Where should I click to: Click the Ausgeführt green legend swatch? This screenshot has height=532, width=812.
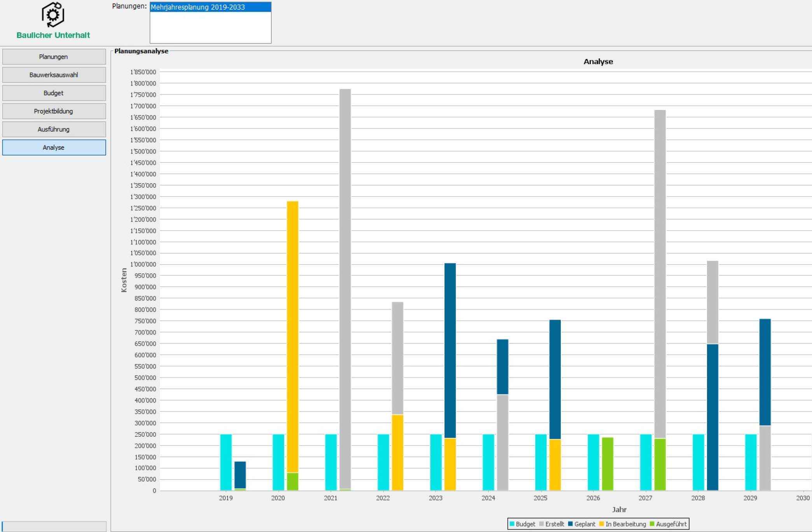point(652,524)
